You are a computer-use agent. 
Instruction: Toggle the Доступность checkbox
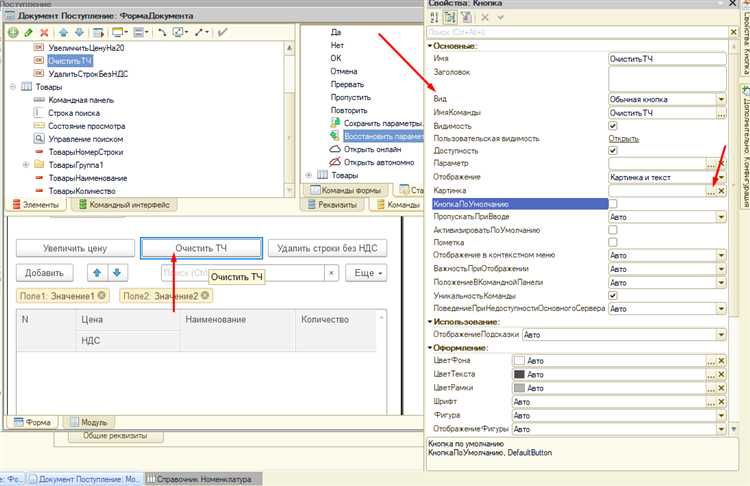(613, 150)
